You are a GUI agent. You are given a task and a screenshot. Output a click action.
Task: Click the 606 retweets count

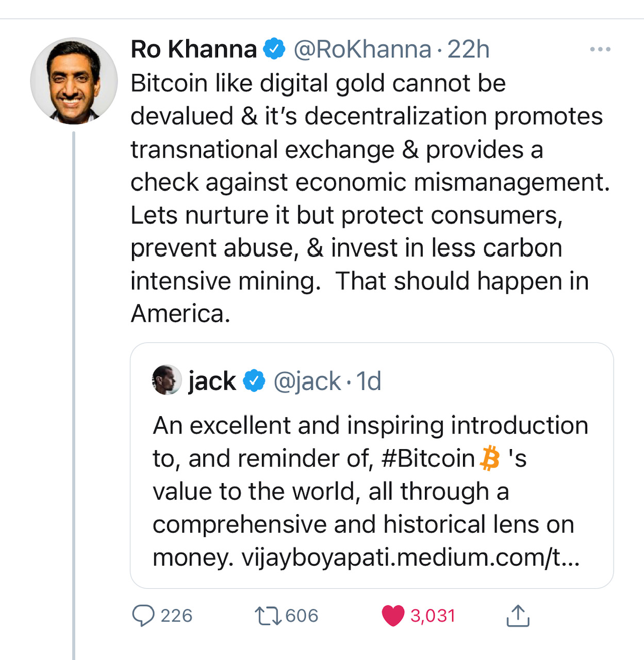point(302,616)
